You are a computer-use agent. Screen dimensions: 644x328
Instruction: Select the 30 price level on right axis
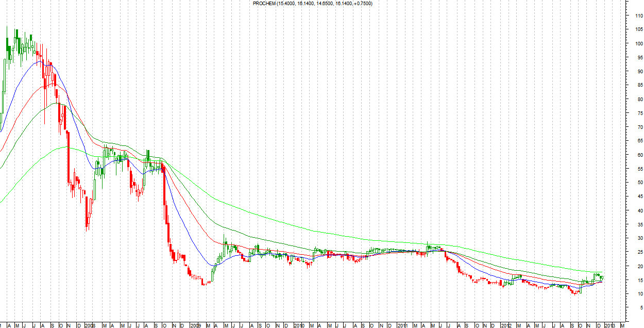tap(639, 238)
